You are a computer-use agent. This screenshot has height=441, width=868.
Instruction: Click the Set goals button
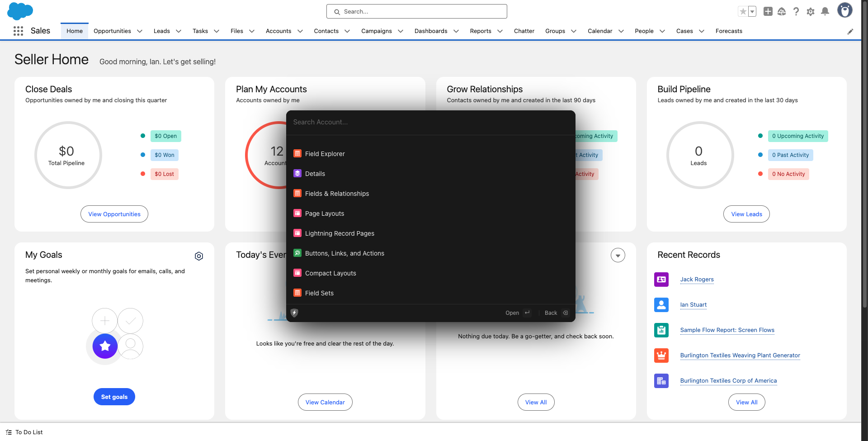(x=114, y=397)
